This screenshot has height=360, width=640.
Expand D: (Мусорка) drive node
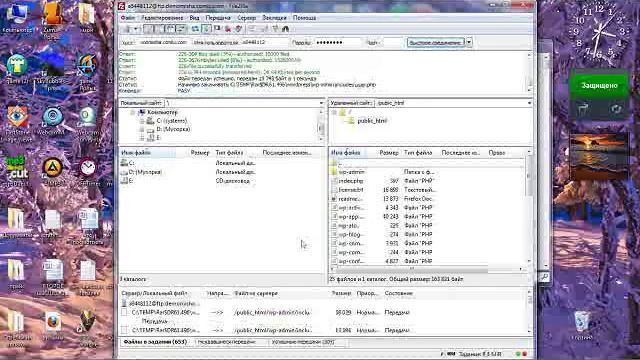(142, 129)
